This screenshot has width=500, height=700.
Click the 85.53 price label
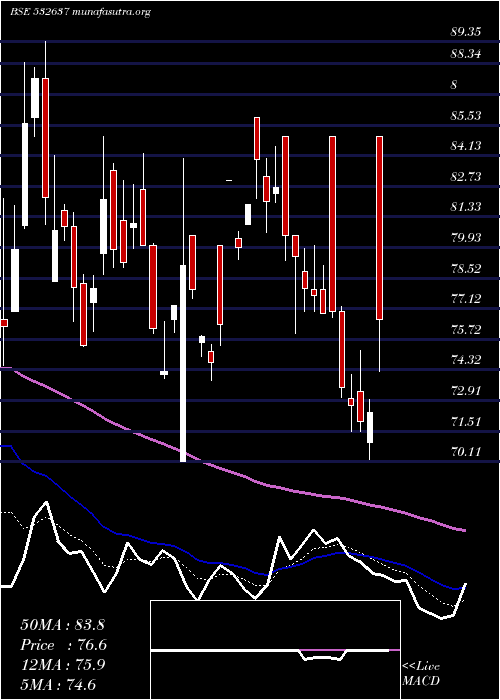465,116
